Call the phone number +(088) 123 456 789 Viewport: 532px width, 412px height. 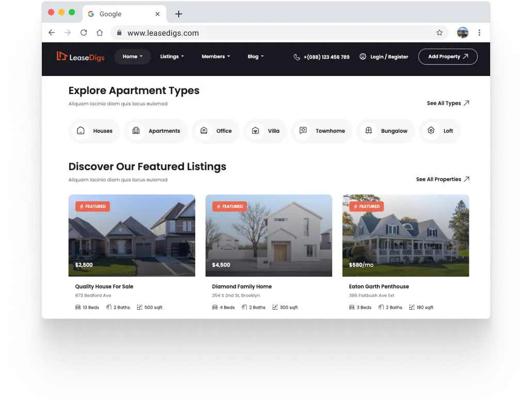tap(321, 57)
